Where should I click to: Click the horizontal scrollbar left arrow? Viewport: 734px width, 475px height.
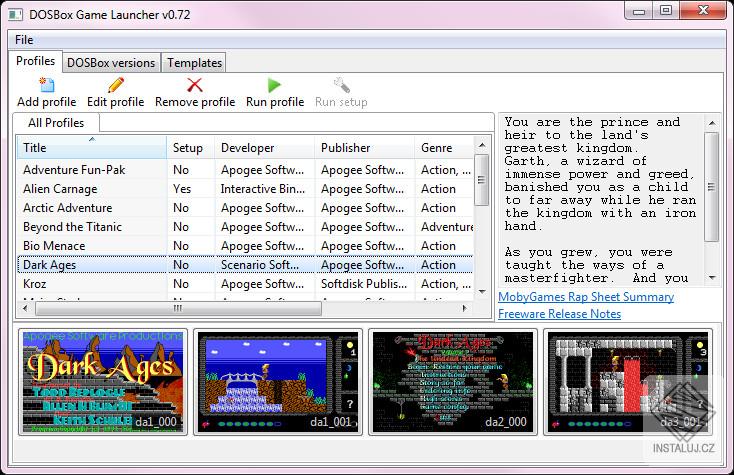pos(25,308)
